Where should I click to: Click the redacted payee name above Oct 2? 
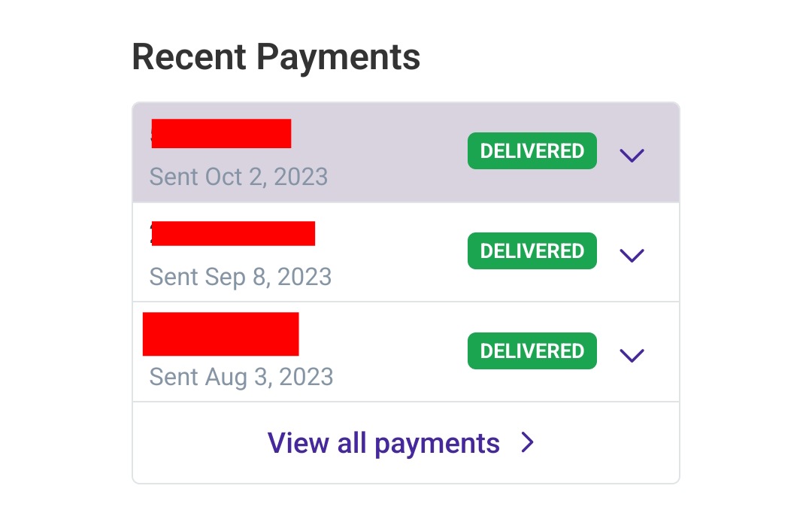(x=221, y=133)
